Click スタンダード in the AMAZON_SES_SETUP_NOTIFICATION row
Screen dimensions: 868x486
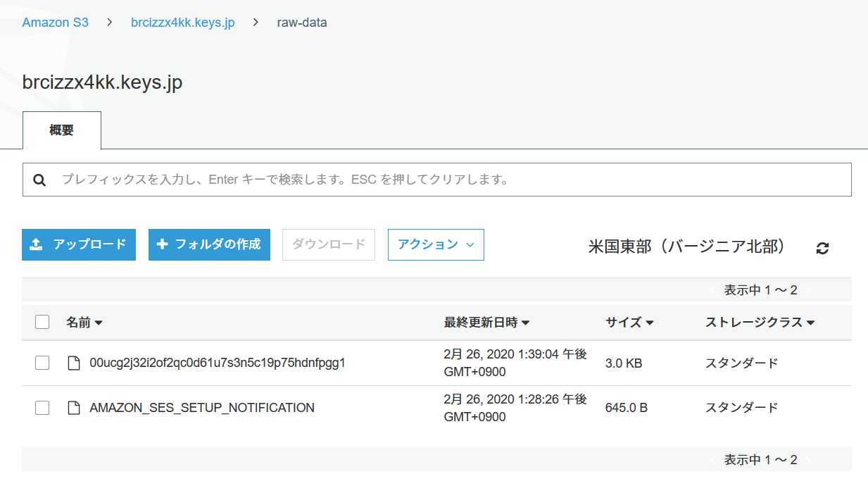742,408
